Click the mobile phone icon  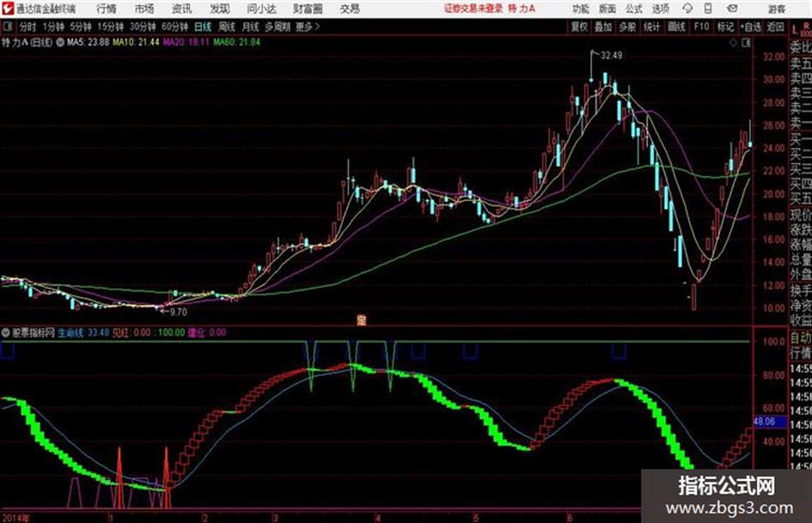(x=708, y=9)
